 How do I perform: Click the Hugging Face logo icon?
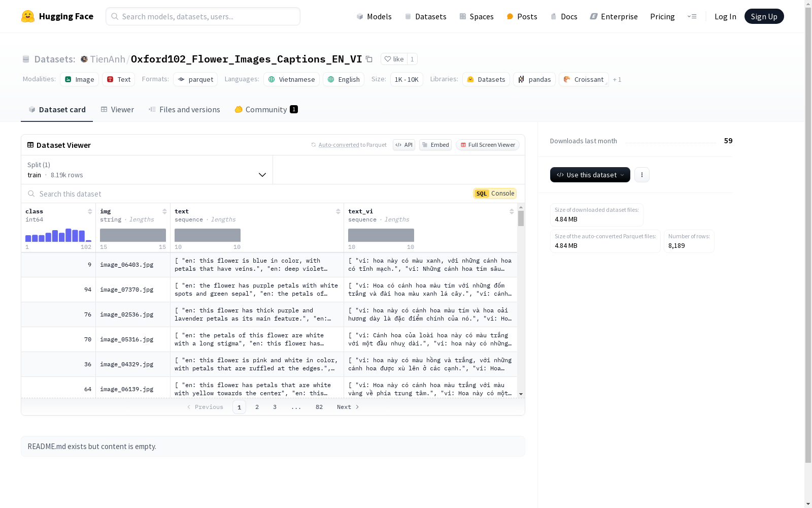click(x=28, y=16)
